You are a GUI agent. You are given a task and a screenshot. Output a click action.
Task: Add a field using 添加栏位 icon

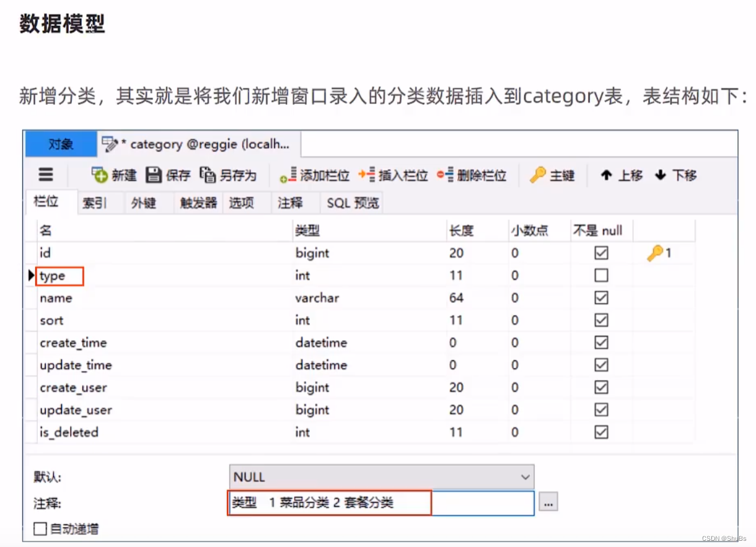314,175
